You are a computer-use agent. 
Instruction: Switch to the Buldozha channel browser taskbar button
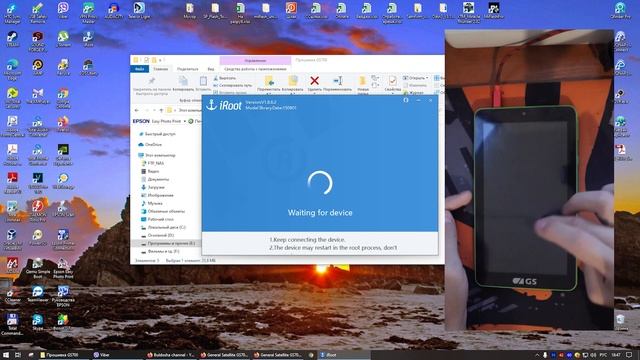point(171,355)
